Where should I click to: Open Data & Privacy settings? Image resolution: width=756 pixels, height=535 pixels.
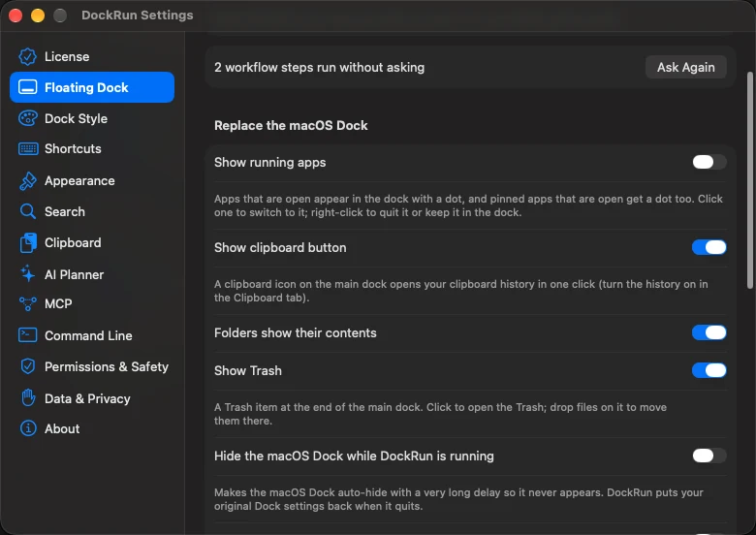point(92,398)
